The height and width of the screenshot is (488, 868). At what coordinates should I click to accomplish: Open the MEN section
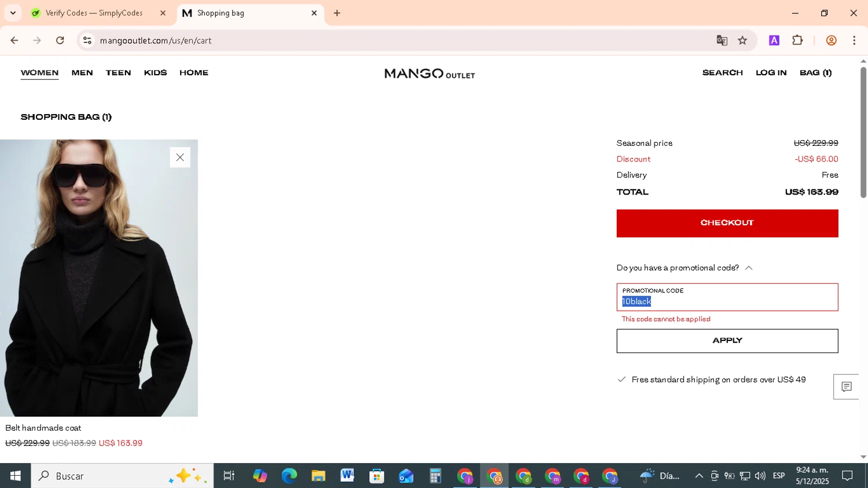tap(82, 73)
